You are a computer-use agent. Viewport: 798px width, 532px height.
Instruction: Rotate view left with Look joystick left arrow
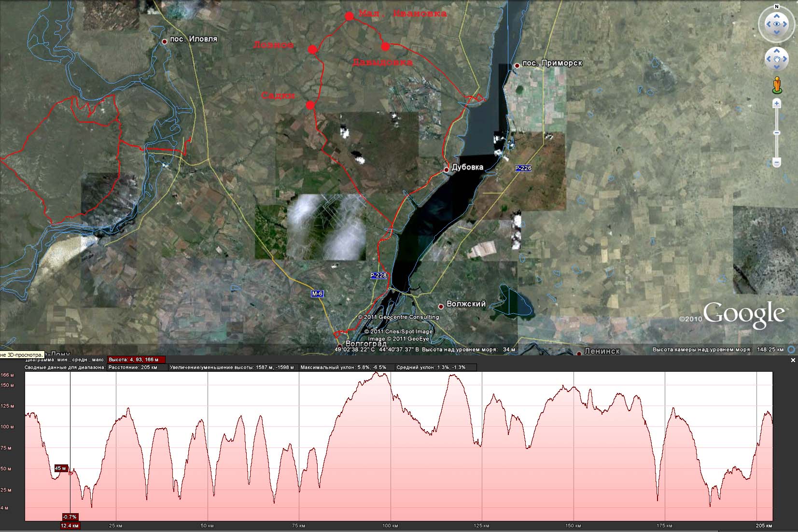pyautogui.click(x=768, y=24)
